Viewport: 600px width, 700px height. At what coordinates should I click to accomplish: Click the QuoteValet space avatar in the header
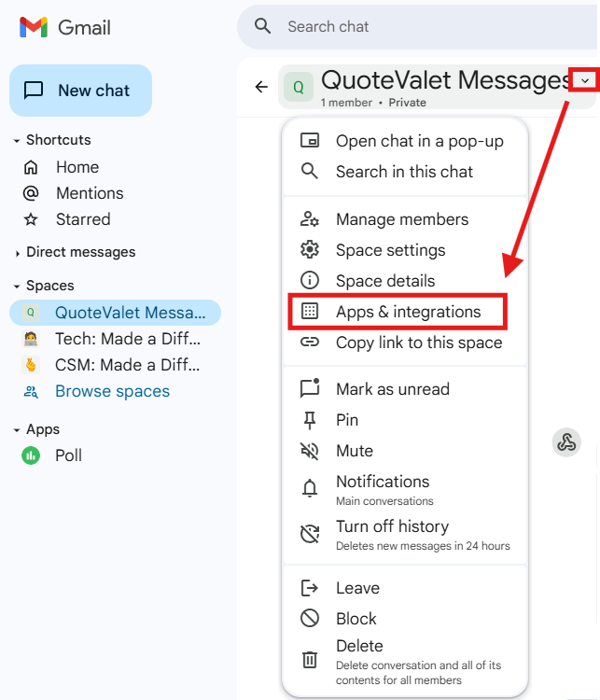click(299, 87)
